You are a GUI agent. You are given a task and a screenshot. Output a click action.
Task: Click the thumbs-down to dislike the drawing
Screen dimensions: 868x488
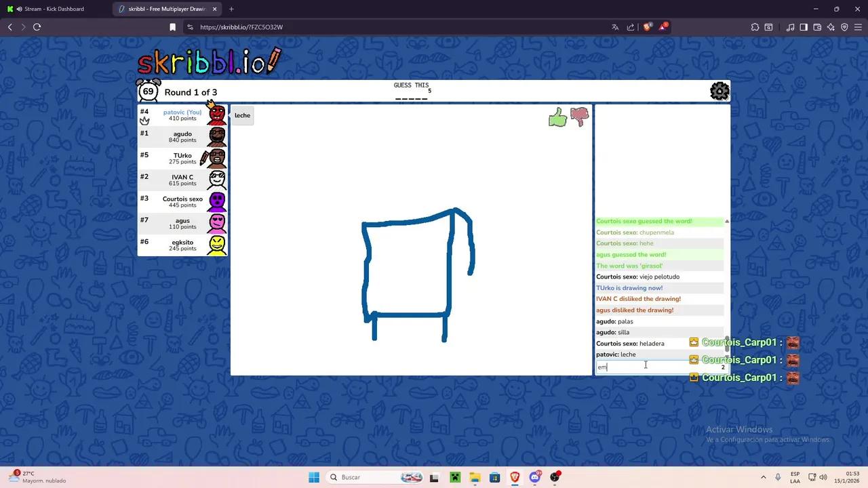[579, 115]
